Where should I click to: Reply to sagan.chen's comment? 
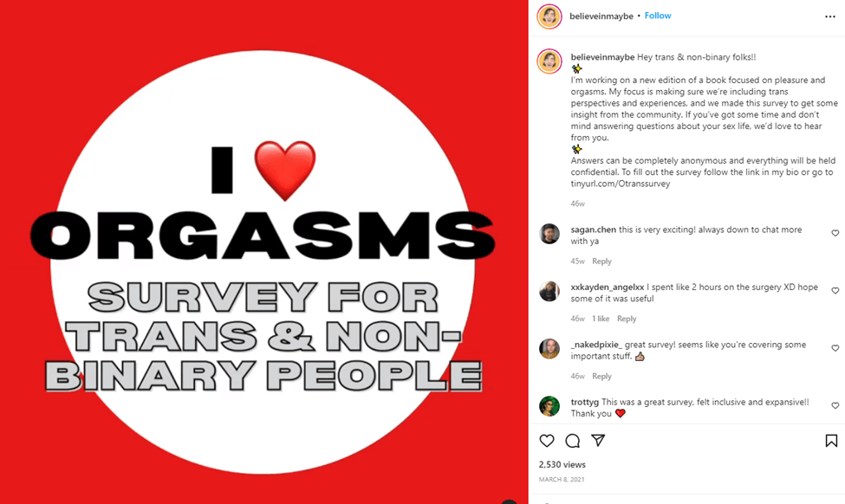tap(601, 262)
